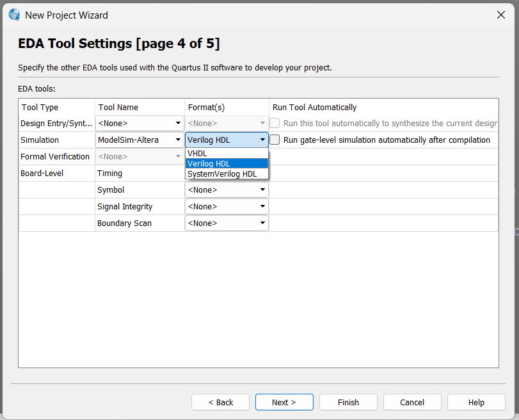Open Design Entry/Synthesis tool name dropdown
This screenshot has width=519, height=420.
coord(140,123)
